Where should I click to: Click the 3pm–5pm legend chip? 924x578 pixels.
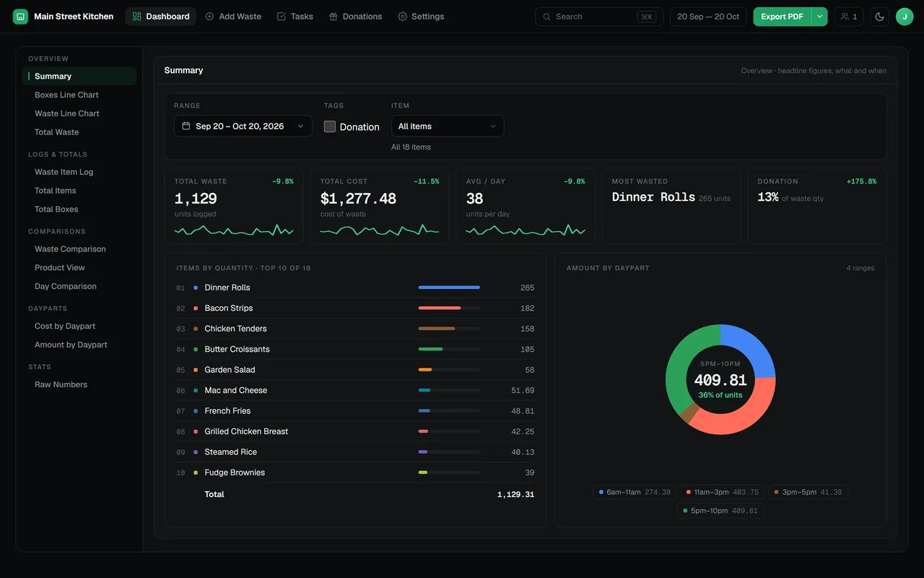(808, 492)
